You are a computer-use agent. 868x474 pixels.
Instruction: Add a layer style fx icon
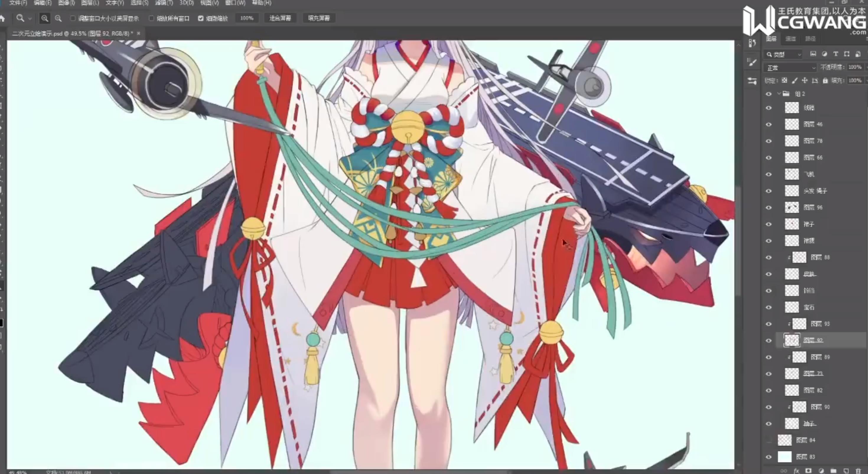pos(796,471)
